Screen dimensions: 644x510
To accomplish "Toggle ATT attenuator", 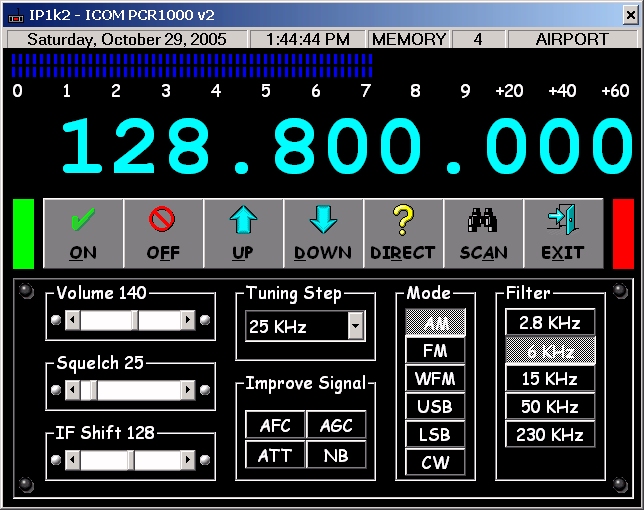I will [x=275, y=455].
